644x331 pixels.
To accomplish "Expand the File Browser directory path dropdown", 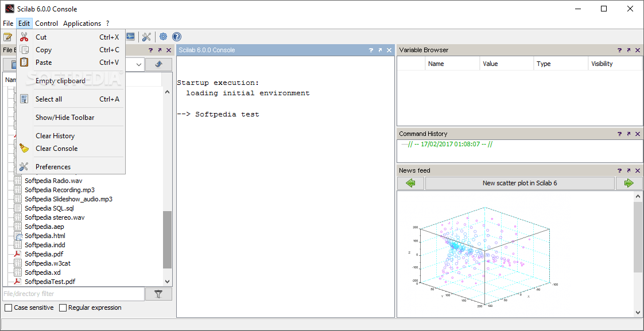I will pyautogui.click(x=138, y=64).
